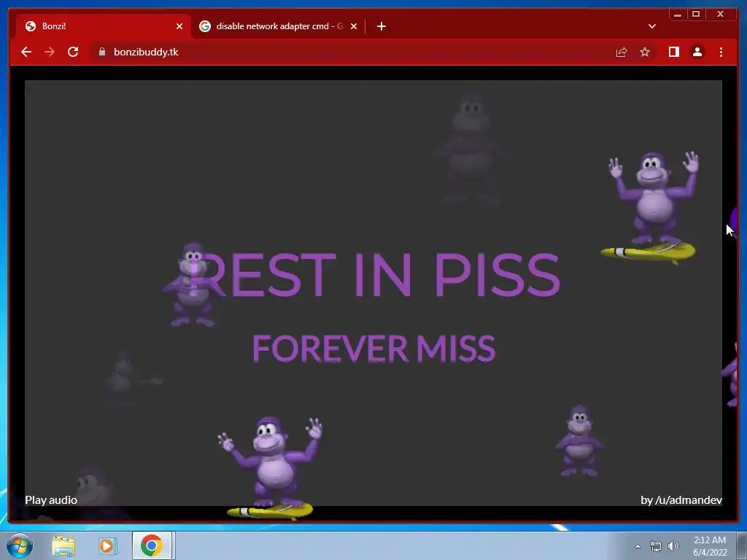Open the volume tray icon
The width and height of the screenshot is (747, 560).
[673, 546]
